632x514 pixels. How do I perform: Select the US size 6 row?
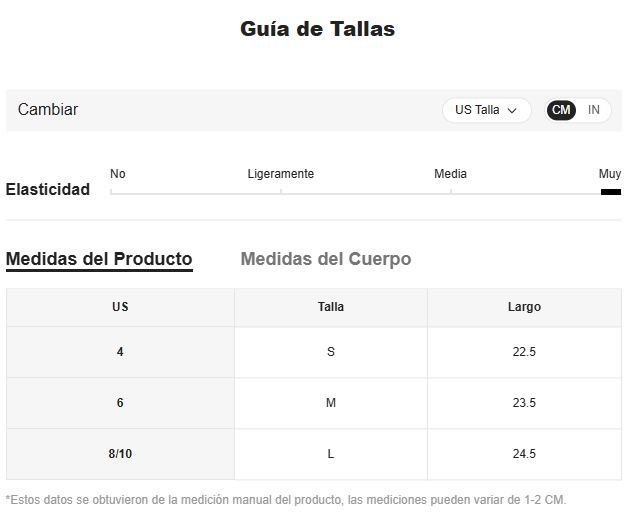pyautogui.click(x=314, y=403)
